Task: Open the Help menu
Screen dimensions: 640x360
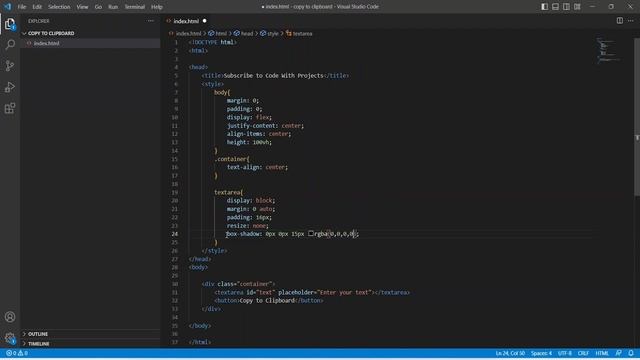Action: [x=157, y=7]
